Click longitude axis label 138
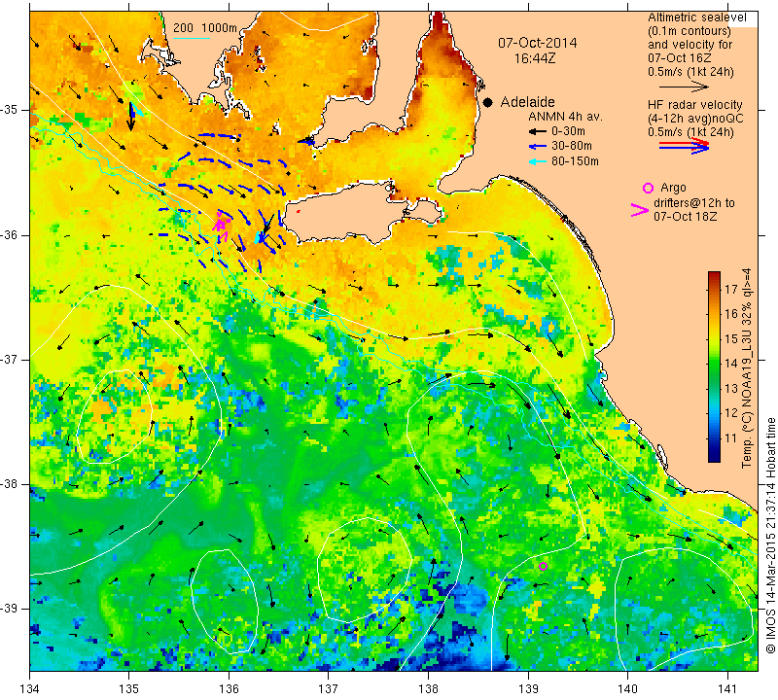 (x=428, y=689)
